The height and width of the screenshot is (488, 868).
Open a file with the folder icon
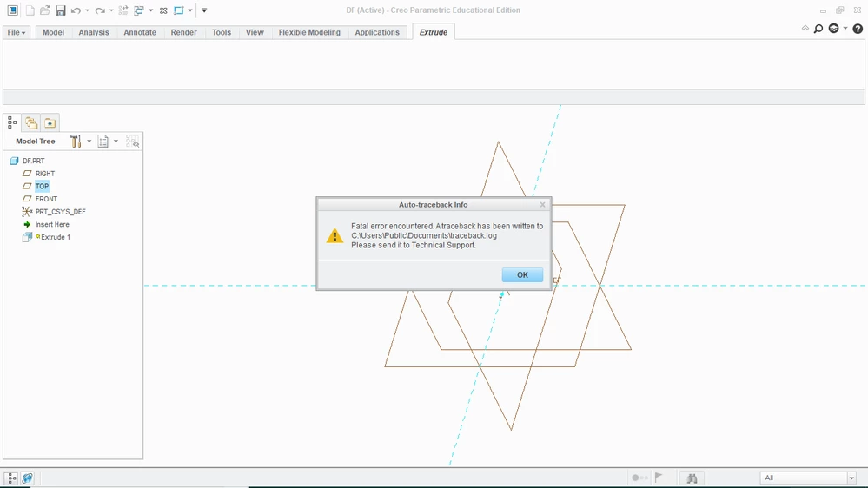click(45, 10)
